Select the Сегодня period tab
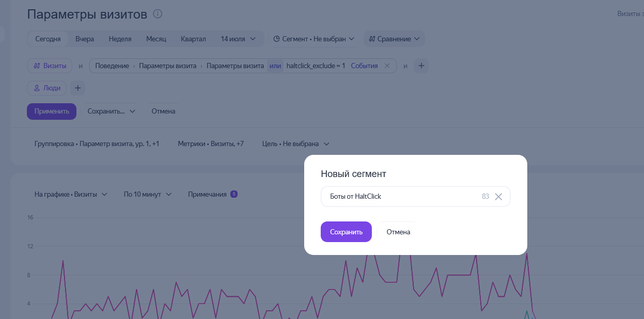644x319 pixels. tap(48, 39)
